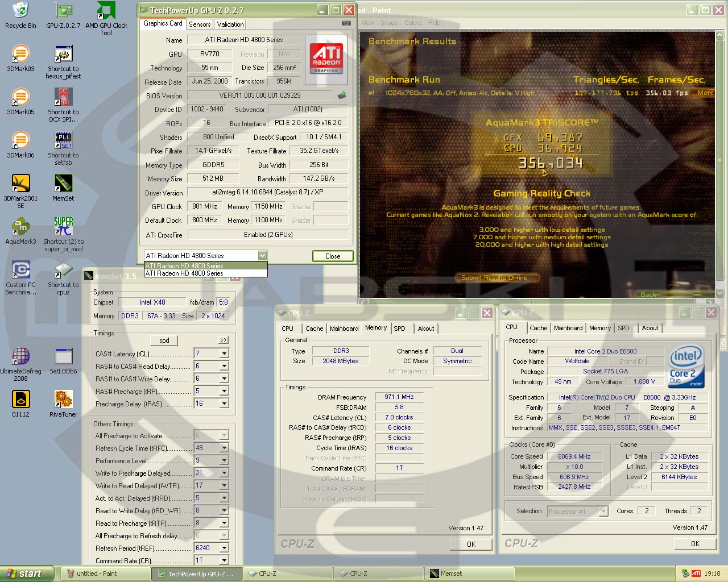Switch to untitled - Paint taskbar item
The height and width of the screenshot is (582, 728).
[x=105, y=573]
